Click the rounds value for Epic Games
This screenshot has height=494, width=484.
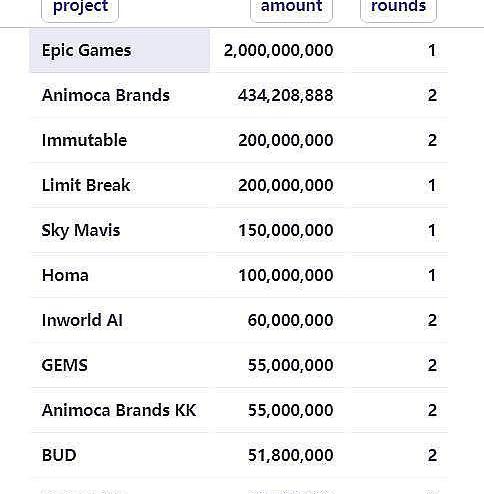coord(432,51)
